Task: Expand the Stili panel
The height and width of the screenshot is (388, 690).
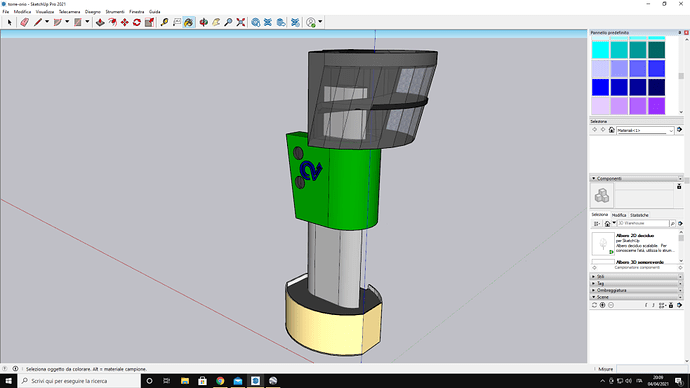Action: point(594,277)
